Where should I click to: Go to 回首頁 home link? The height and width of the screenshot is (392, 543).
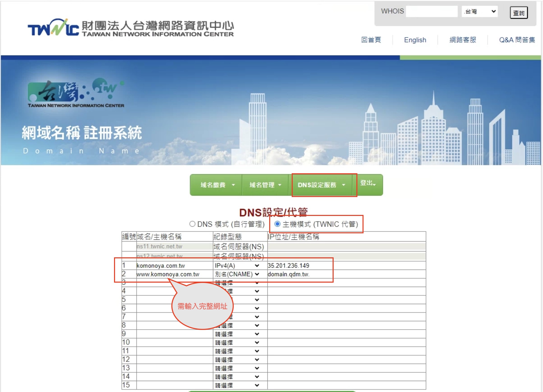371,40
